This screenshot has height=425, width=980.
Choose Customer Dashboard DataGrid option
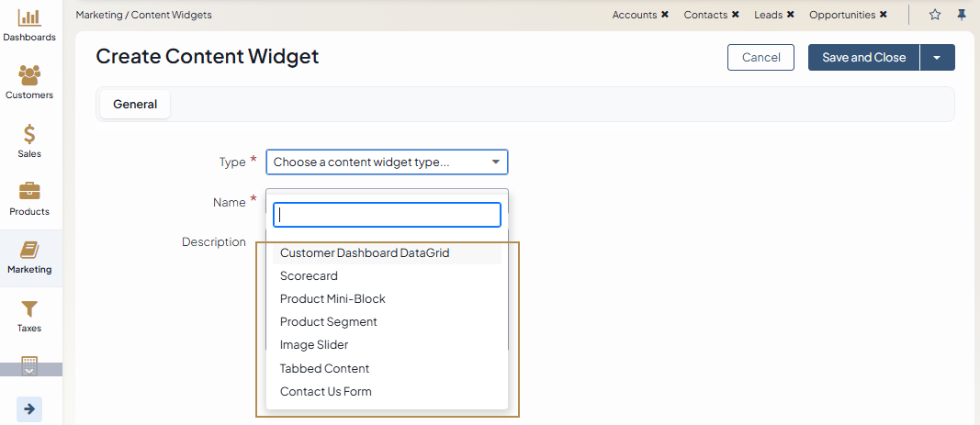tap(365, 252)
